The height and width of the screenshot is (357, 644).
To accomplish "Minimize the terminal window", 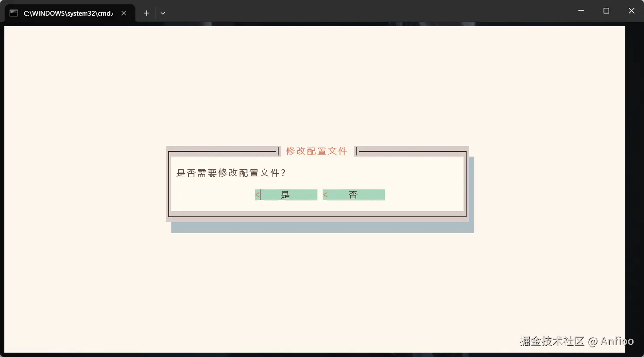I will tap(581, 10).
